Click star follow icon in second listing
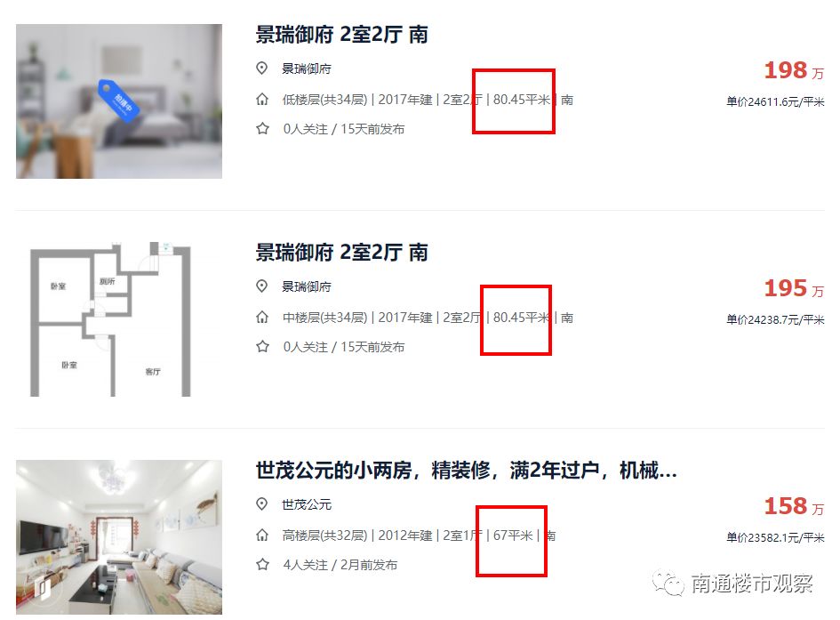 point(262,347)
